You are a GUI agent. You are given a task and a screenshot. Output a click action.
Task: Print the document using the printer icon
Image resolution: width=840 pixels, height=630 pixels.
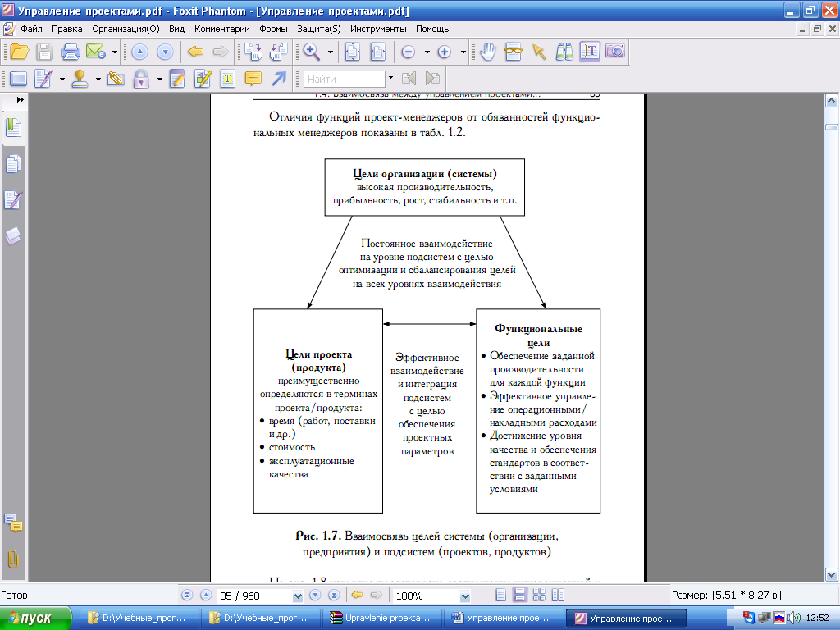pyautogui.click(x=71, y=52)
